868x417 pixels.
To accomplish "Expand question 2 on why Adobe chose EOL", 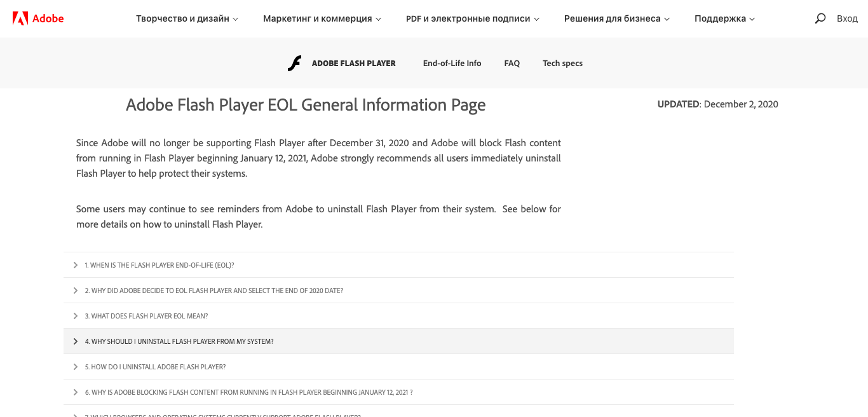I will click(214, 291).
